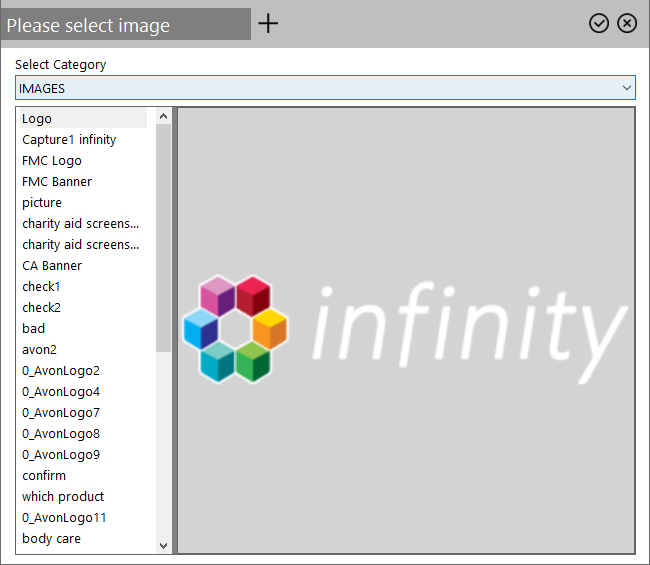Click the image list scrollbar thumb
Screen dimensions: 650x565
click(163, 238)
